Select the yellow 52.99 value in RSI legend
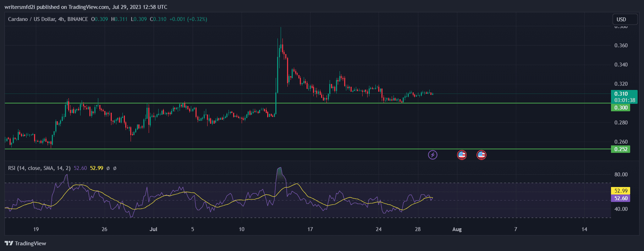 [97, 168]
